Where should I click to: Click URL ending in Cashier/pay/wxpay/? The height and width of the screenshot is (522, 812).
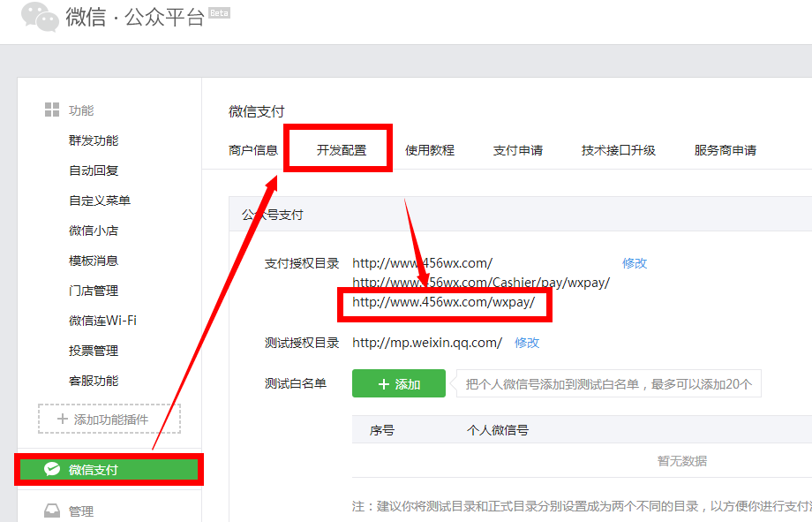point(481,283)
